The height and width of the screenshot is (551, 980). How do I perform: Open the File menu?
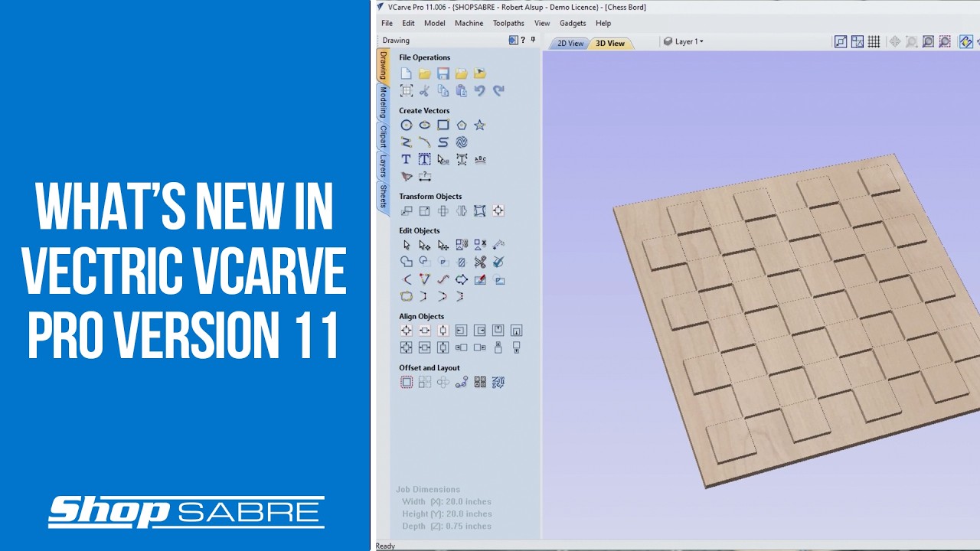click(387, 23)
